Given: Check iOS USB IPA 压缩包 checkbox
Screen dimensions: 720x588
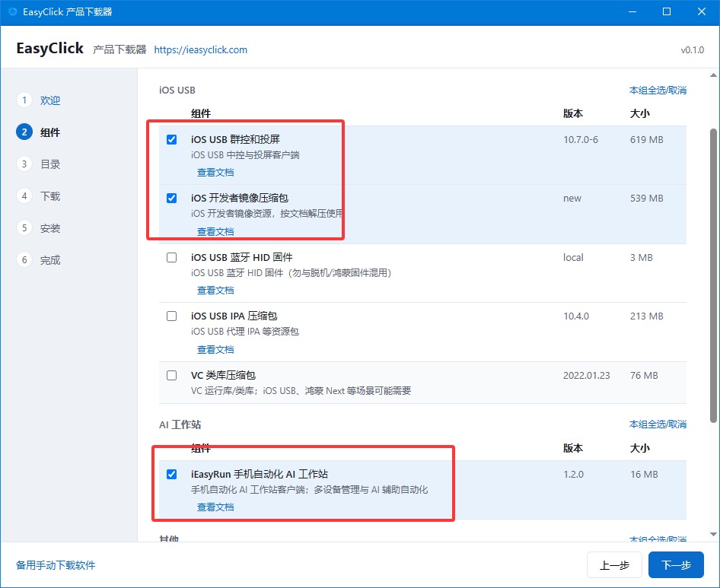Looking at the screenshot, I should (x=172, y=316).
